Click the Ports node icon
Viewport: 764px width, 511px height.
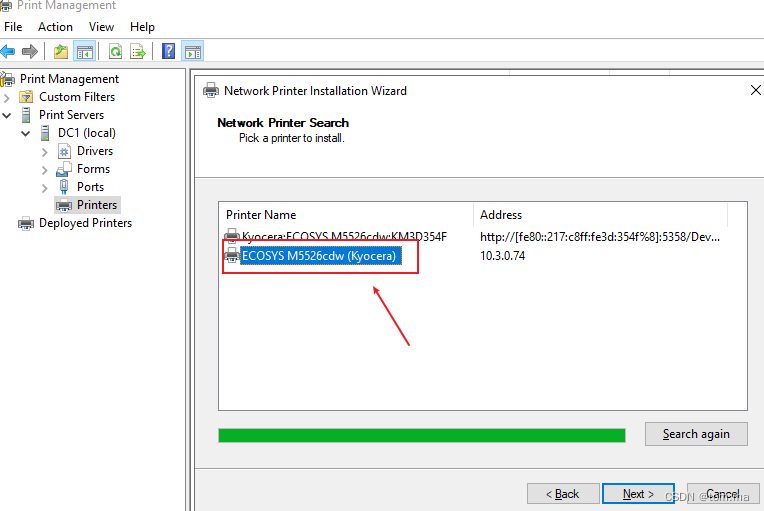[64, 187]
